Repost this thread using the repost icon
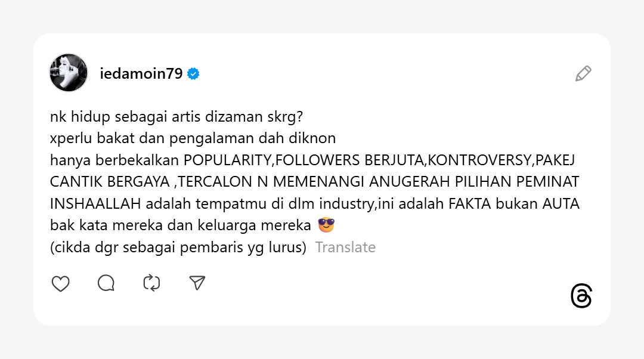 151,283
